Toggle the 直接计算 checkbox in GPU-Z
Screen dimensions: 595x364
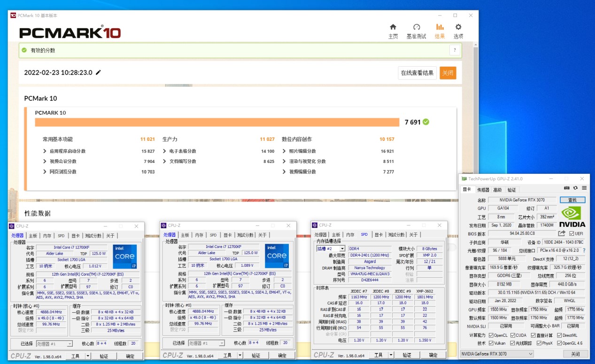pyautogui.click(x=533, y=335)
